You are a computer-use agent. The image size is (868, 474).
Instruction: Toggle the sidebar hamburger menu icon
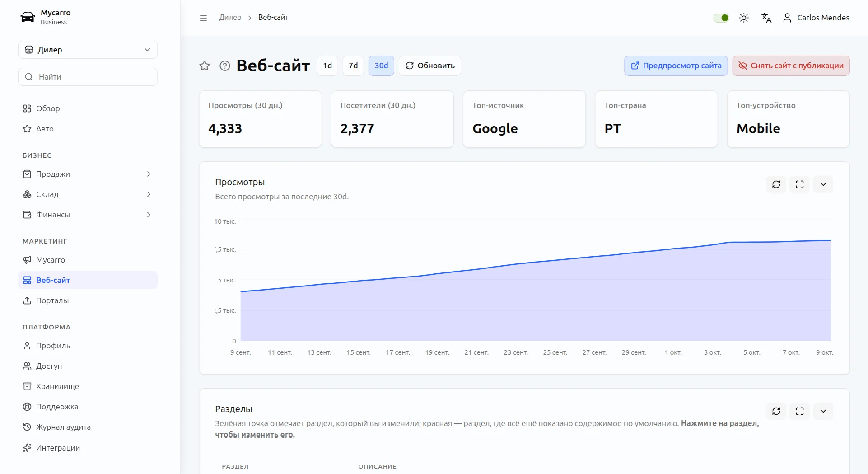(203, 18)
